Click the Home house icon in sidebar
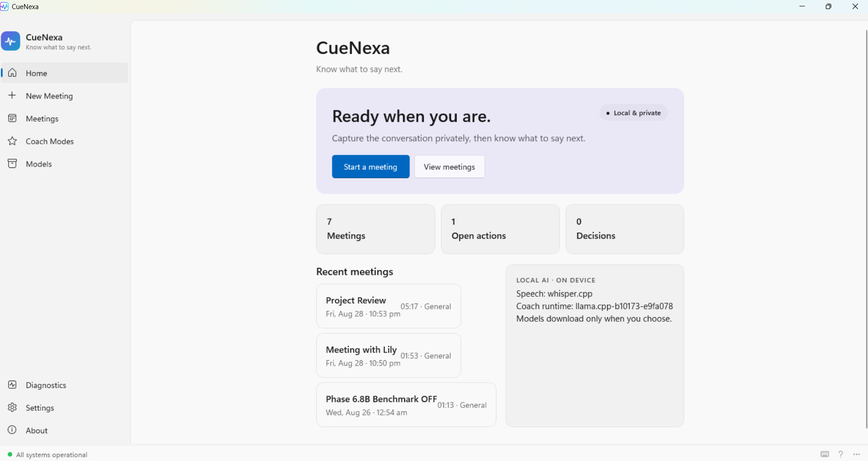This screenshot has width=868, height=461. (12, 73)
